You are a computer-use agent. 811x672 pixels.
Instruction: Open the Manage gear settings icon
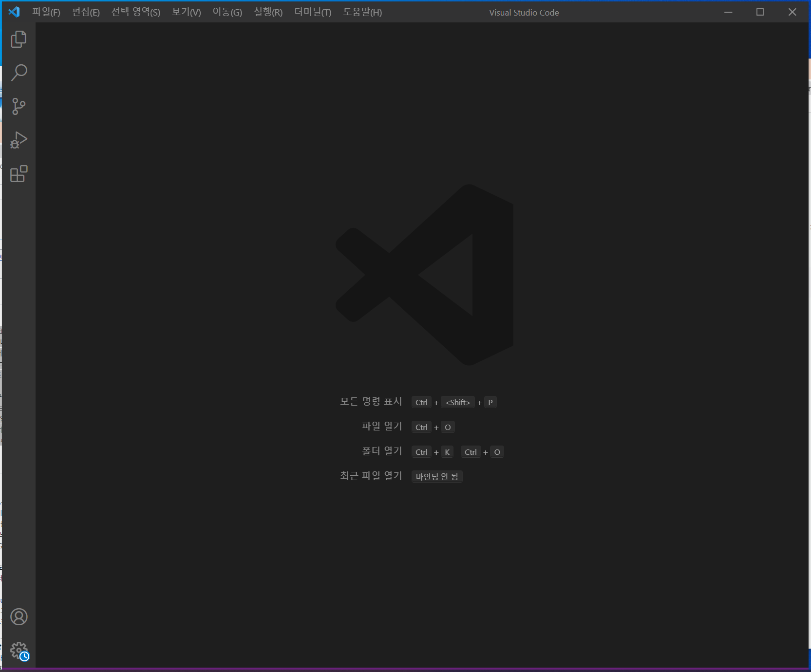(19, 651)
